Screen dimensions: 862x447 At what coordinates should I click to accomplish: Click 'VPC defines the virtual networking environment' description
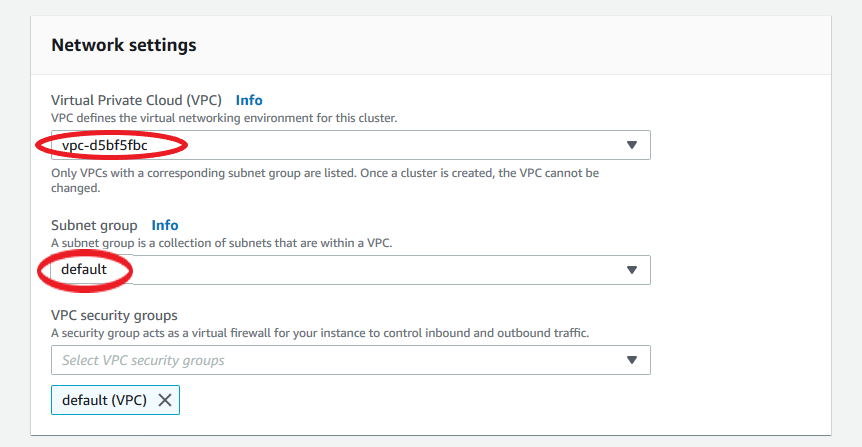(x=224, y=118)
